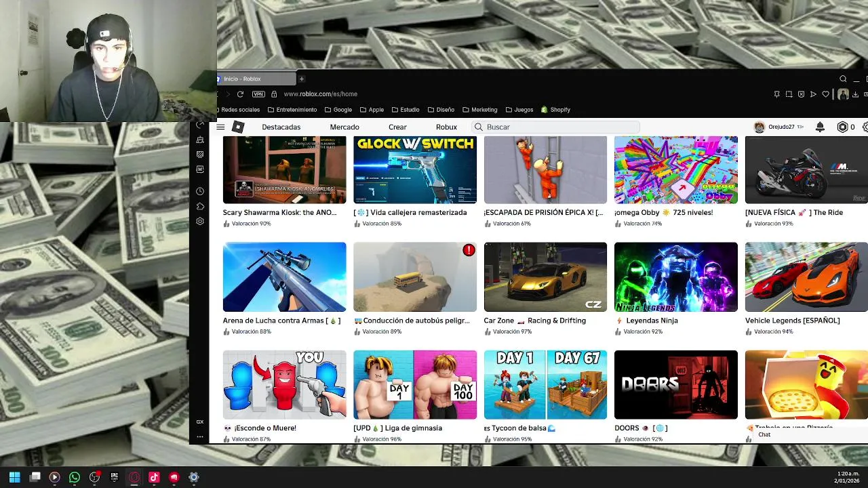Expand the Merketing bookmark folder

[x=479, y=110]
